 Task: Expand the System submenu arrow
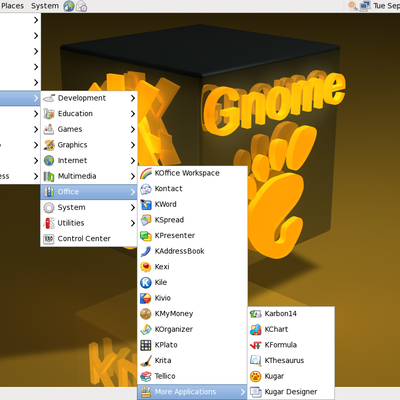[133, 208]
